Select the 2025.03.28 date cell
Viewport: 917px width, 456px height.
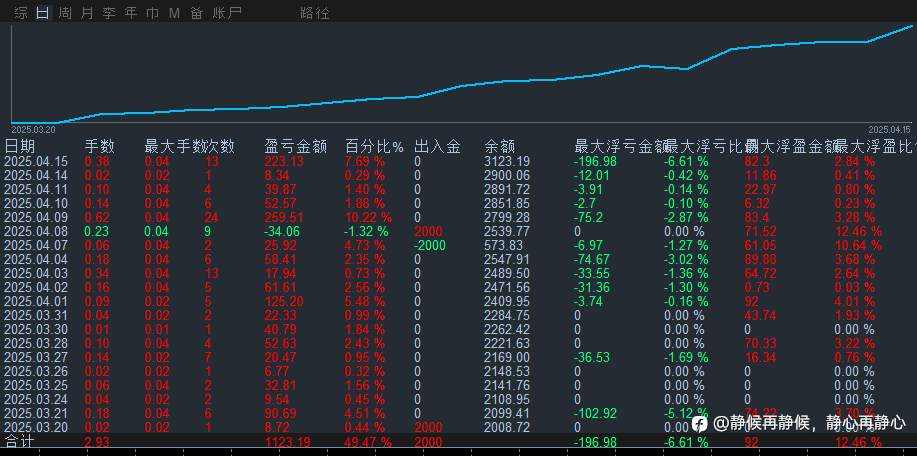click(x=36, y=343)
